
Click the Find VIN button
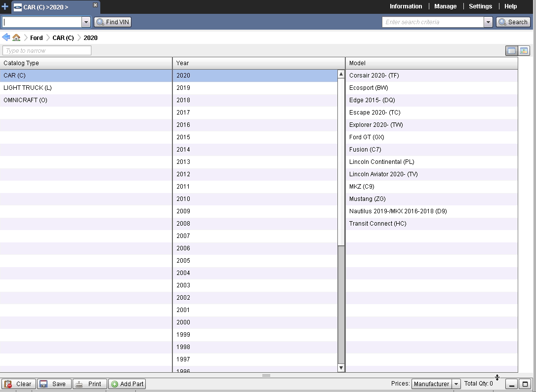113,22
